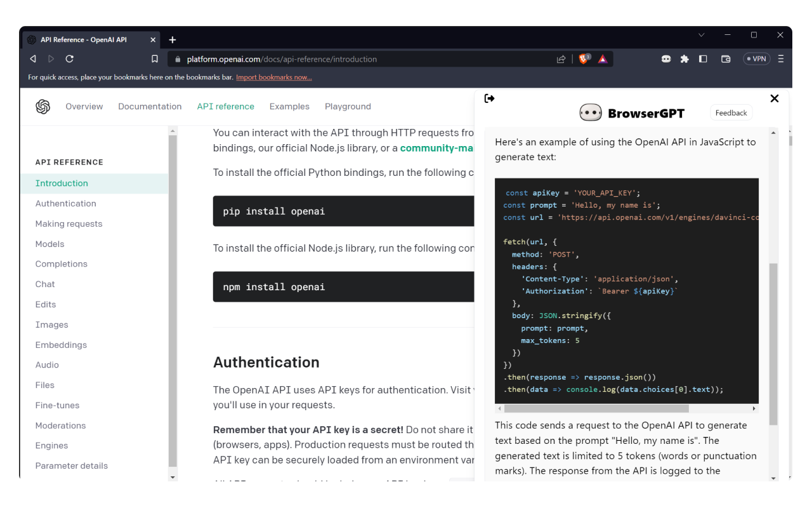Open Models in sidebar

pyautogui.click(x=50, y=244)
